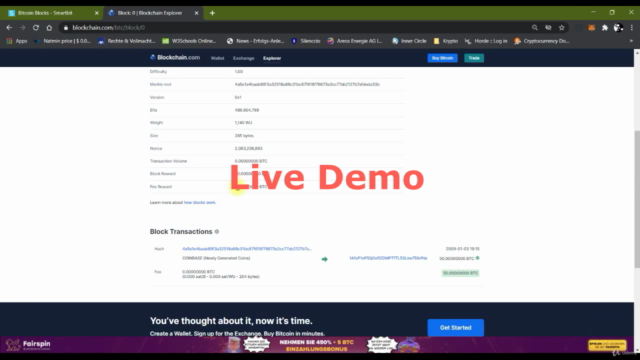Open the extensions puzzle icon
The height and width of the screenshot is (360, 640).
coord(605,28)
